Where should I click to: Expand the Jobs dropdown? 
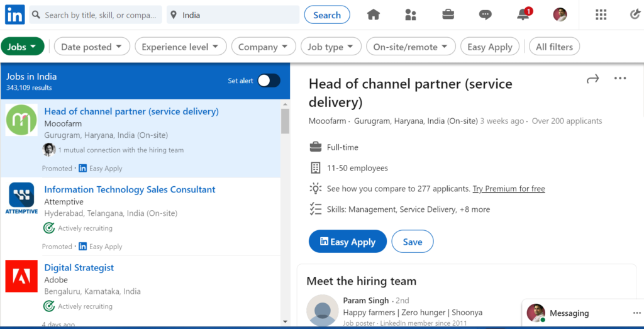(22, 47)
